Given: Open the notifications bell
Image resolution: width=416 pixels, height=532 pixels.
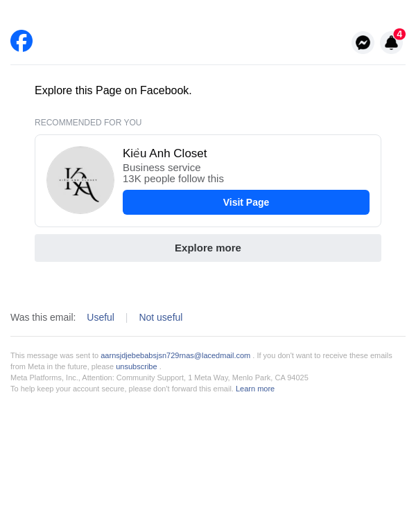Looking at the screenshot, I should (x=391, y=44).
